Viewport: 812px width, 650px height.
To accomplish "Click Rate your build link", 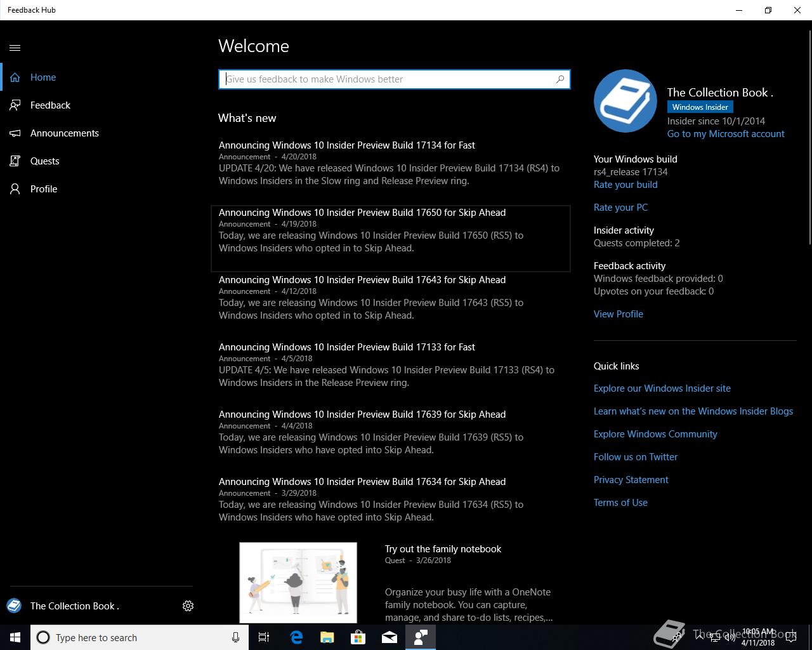I will tap(625, 185).
